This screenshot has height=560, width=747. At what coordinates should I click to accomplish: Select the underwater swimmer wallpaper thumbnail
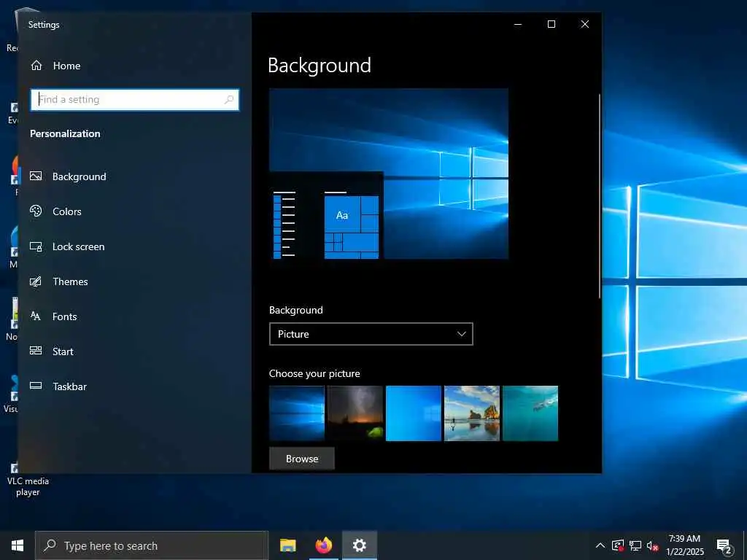tap(530, 413)
